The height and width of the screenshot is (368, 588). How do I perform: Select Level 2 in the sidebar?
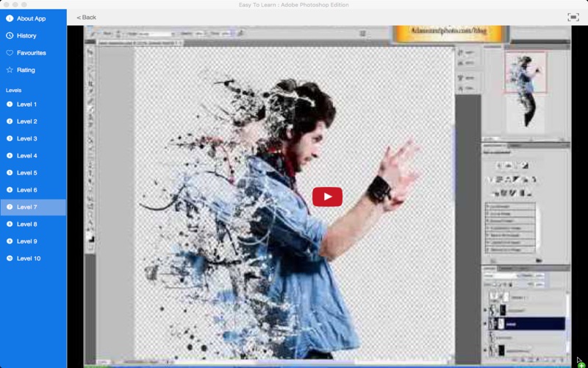click(x=27, y=121)
